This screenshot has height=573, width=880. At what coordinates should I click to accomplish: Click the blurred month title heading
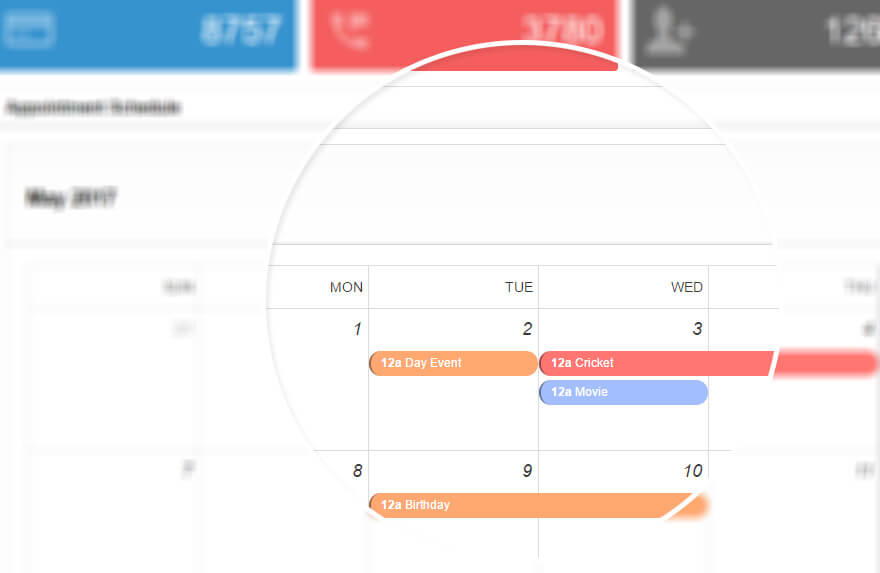(71, 198)
